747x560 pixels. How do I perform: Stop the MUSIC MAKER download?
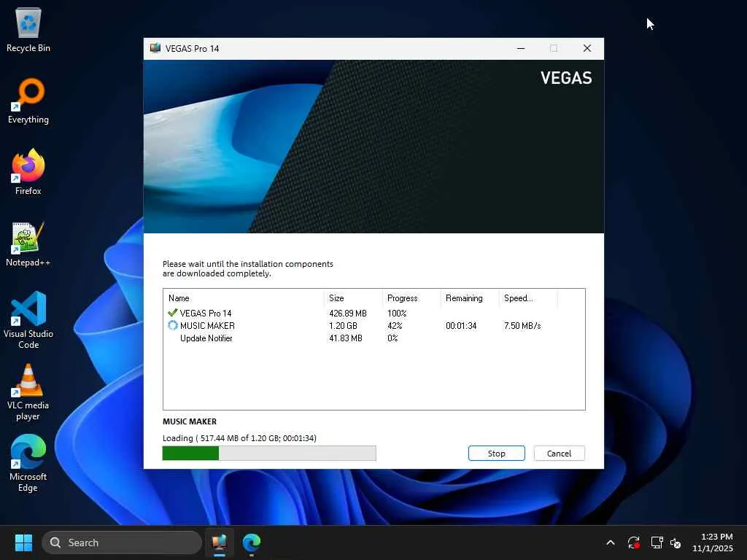pyautogui.click(x=496, y=454)
